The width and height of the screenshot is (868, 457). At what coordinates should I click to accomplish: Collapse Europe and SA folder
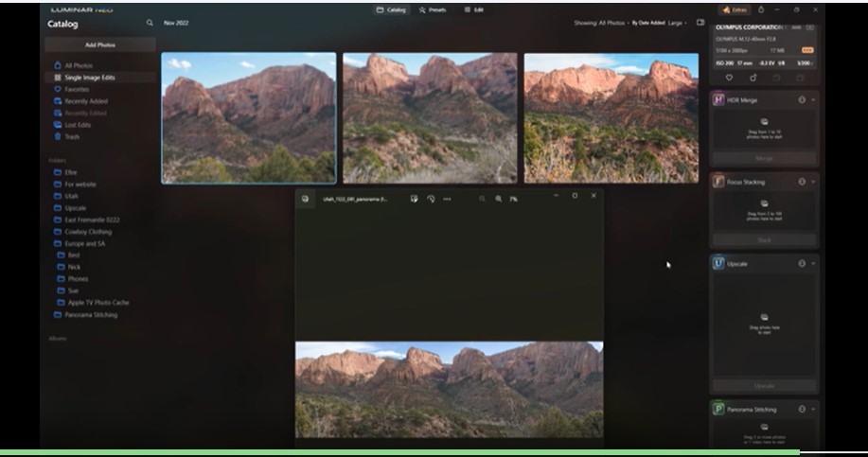pos(84,244)
